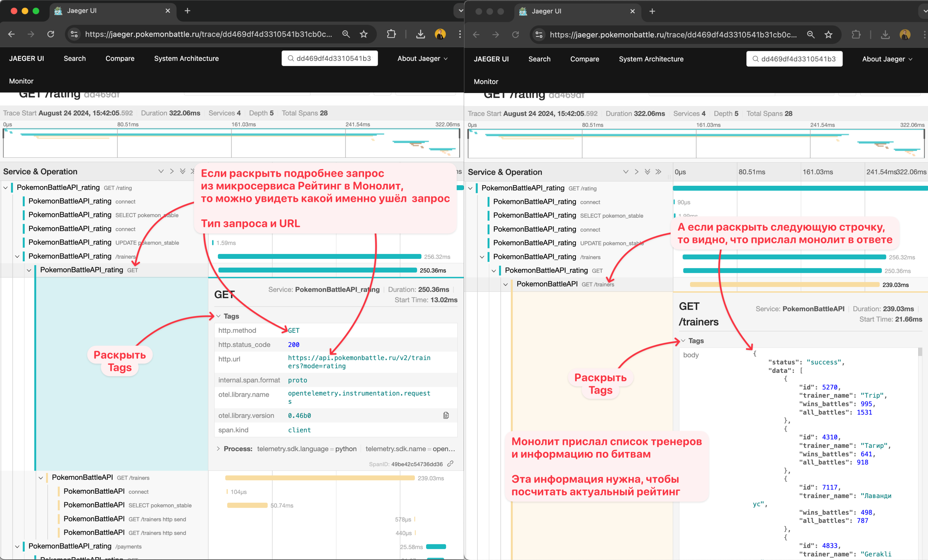Open the extensions puzzle icon in left browser
Viewport: 928px width, 560px height.
(391, 34)
